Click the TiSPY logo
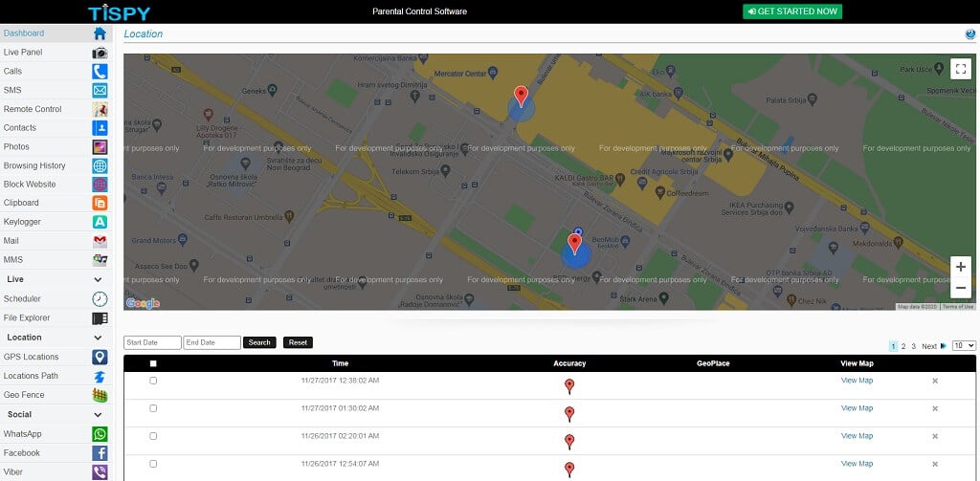980x481 pixels. [119, 11]
